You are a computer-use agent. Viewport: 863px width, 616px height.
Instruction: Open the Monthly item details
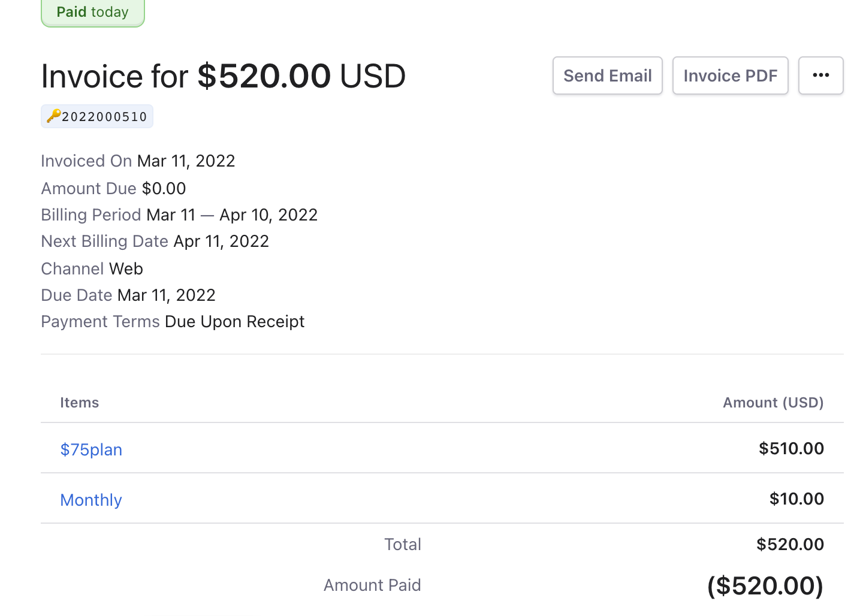pos(90,500)
